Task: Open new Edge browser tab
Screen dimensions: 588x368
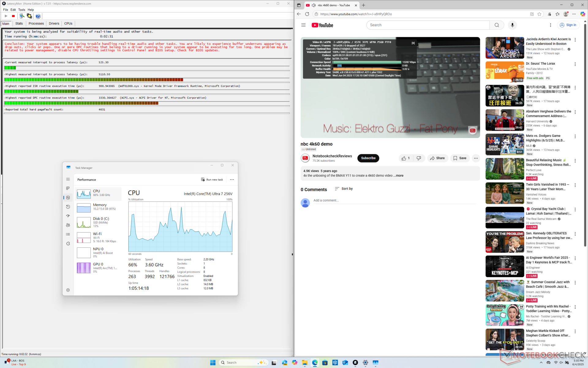Action: [364, 5]
